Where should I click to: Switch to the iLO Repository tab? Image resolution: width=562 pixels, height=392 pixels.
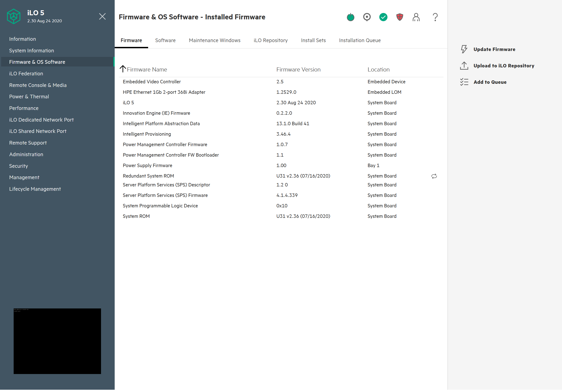coord(271,40)
